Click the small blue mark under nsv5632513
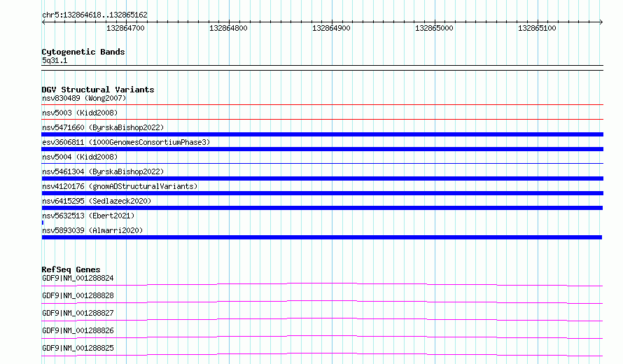Screen dimensions: 623x364 (x=43, y=223)
